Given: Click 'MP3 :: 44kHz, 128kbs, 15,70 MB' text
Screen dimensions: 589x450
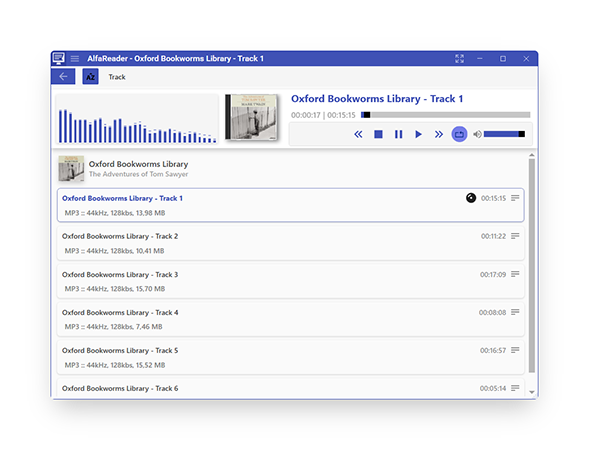Looking at the screenshot, I should pos(115,289).
